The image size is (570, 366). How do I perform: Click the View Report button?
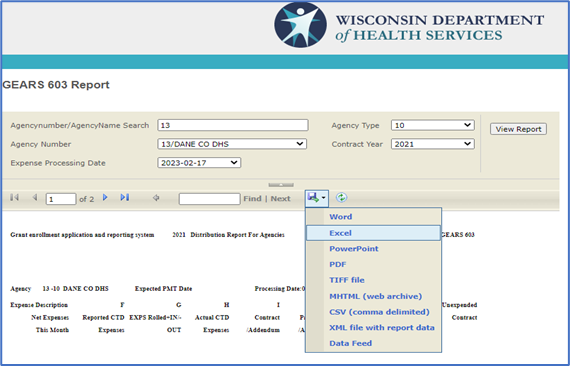click(x=518, y=129)
